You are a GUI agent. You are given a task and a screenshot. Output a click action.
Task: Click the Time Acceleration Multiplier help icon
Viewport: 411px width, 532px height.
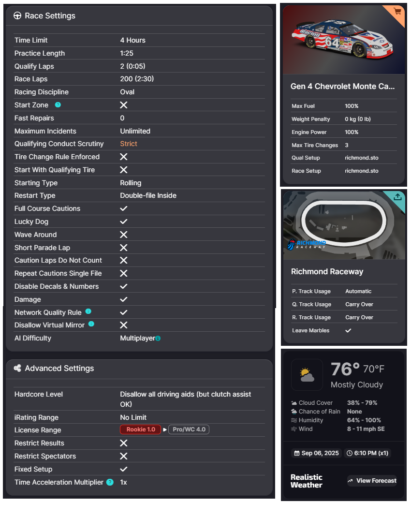[x=110, y=482]
